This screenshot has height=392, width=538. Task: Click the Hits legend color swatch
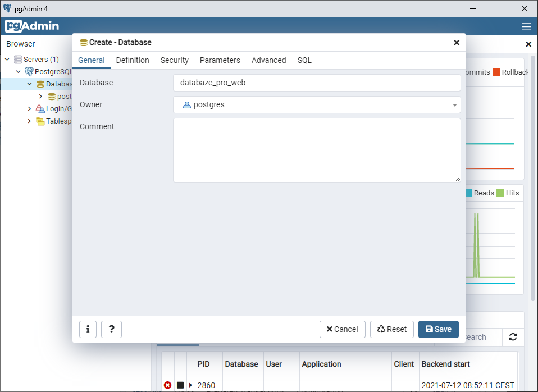pyautogui.click(x=499, y=193)
